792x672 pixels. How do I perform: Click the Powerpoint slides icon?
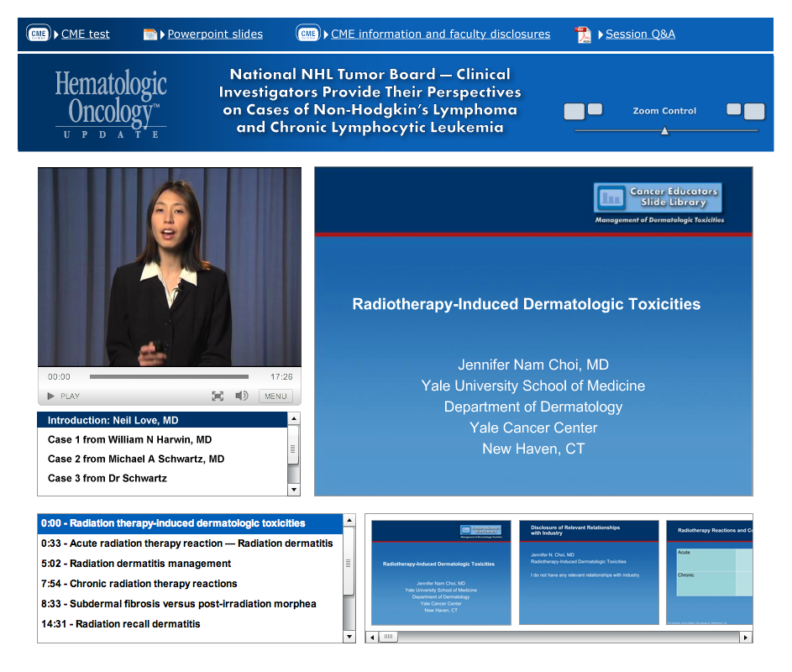tap(150, 34)
